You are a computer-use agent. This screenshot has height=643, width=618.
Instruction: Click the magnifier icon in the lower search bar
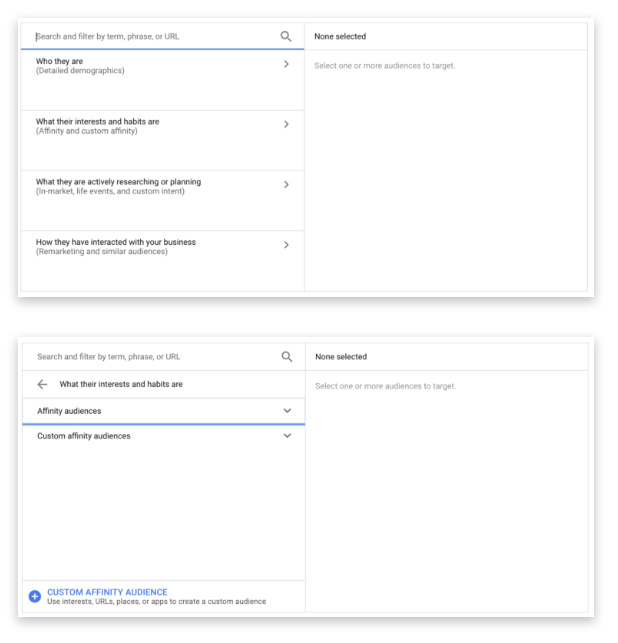286,357
